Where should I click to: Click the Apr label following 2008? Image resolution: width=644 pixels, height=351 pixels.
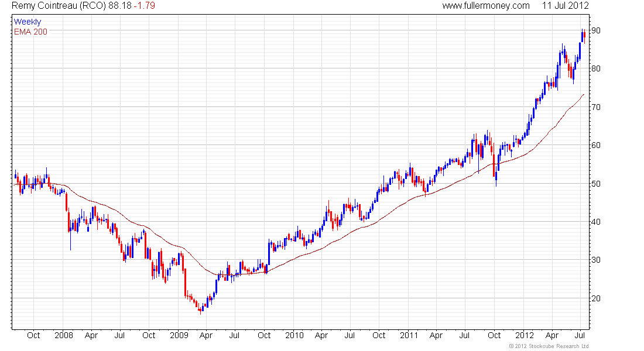pos(91,335)
